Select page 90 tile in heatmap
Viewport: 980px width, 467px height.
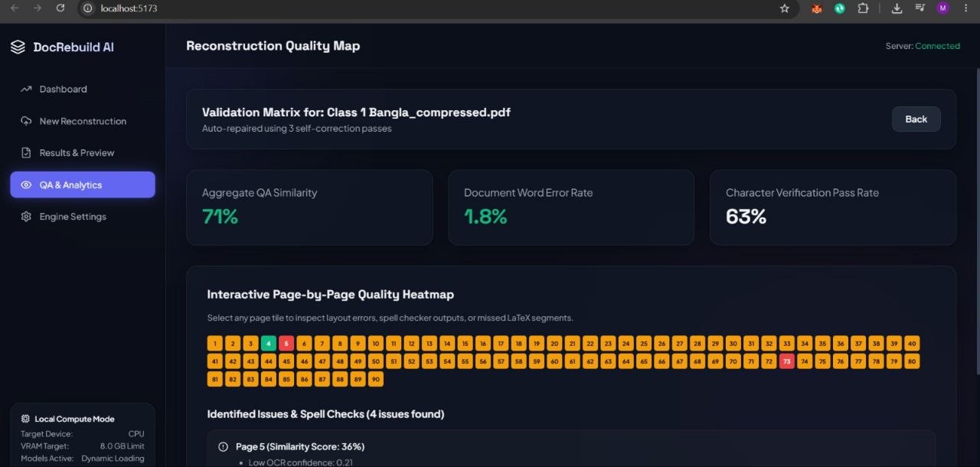(376, 379)
